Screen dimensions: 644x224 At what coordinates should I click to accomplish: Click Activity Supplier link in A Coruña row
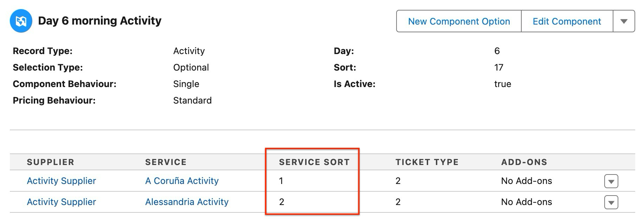(62, 181)
